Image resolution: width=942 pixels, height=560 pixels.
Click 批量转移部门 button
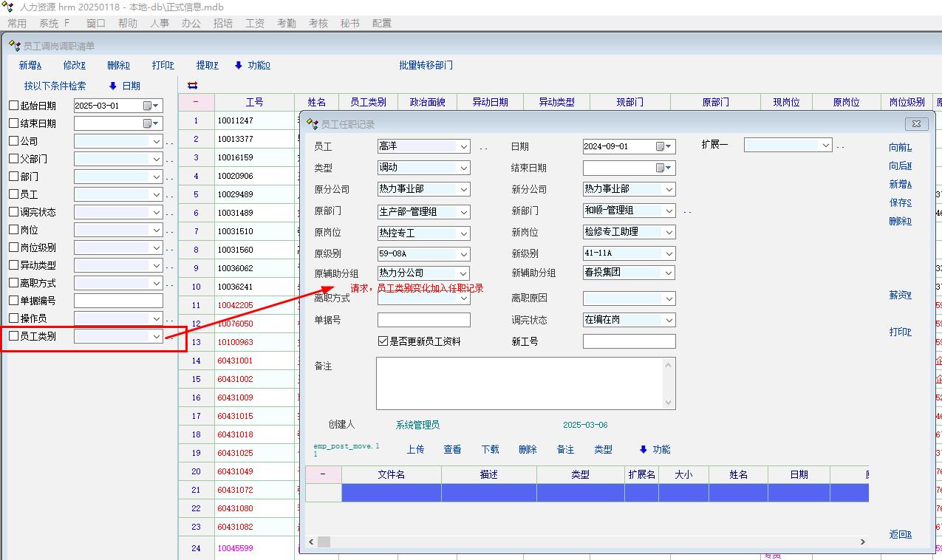(x=426, y=65)
